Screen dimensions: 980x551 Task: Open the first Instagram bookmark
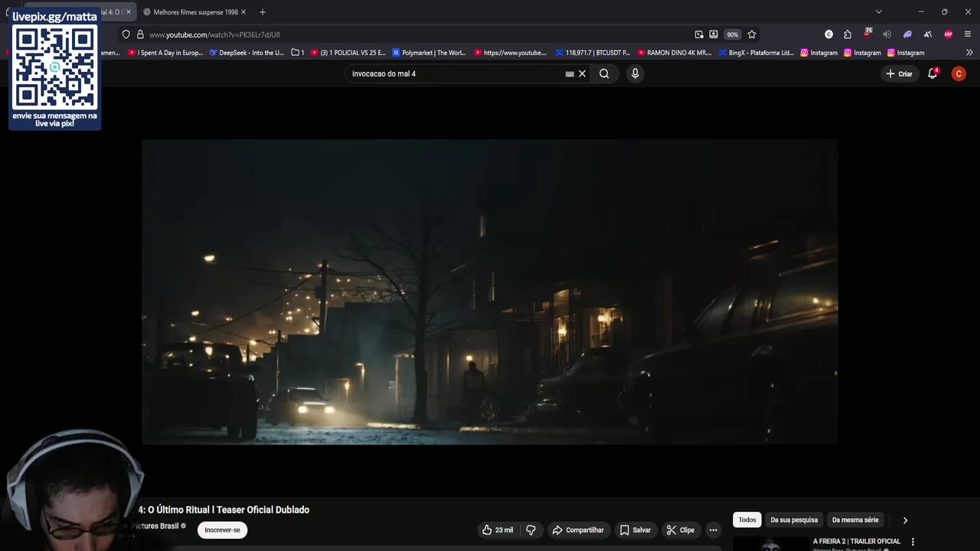pos(819,53)
